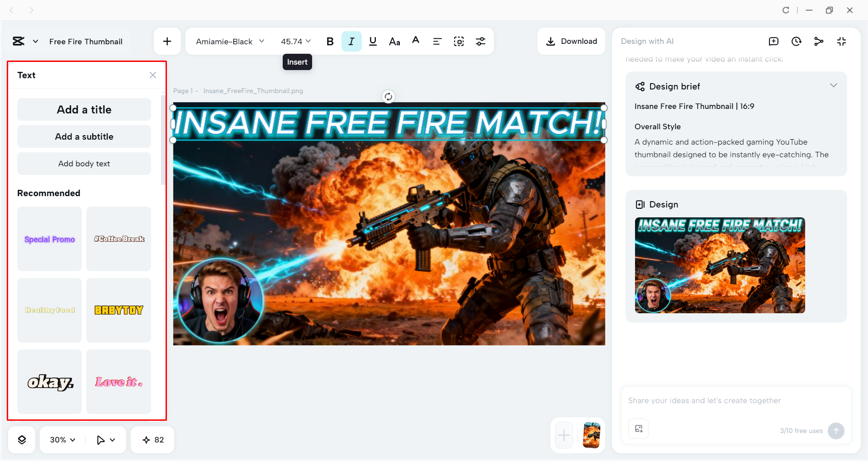The width and height of the screenshot is (868, 461).
Task: Toggle underline formatting
Action: [373, 41]
